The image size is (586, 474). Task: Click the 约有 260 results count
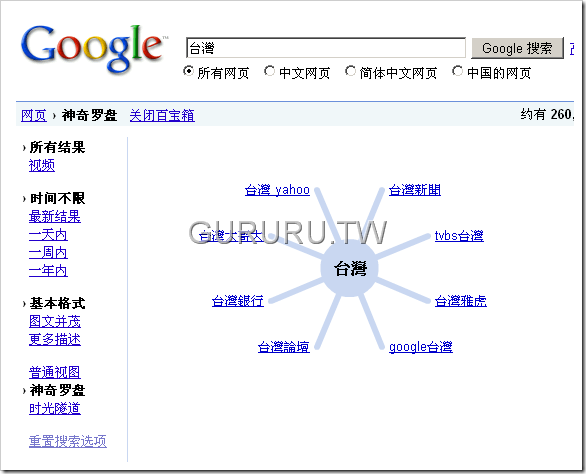tap(547, 114)
